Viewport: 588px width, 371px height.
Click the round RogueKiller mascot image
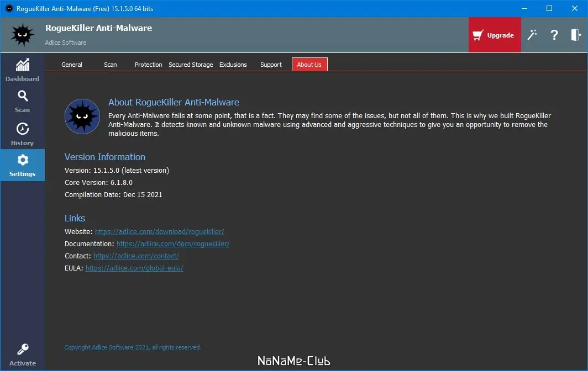(x=82, y=116)
